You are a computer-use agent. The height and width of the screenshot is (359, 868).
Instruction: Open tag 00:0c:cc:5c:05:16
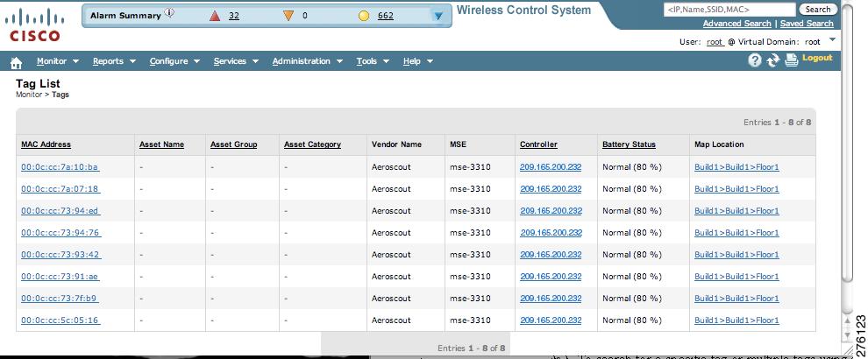60,320
